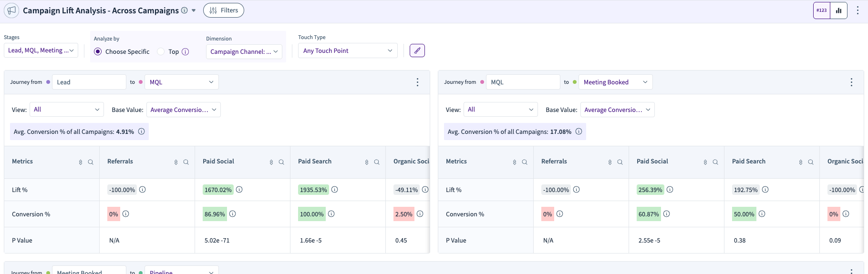Show info next to the Top option
The image size is (868, 274).
pyautogui.click(x=186, y=51)
